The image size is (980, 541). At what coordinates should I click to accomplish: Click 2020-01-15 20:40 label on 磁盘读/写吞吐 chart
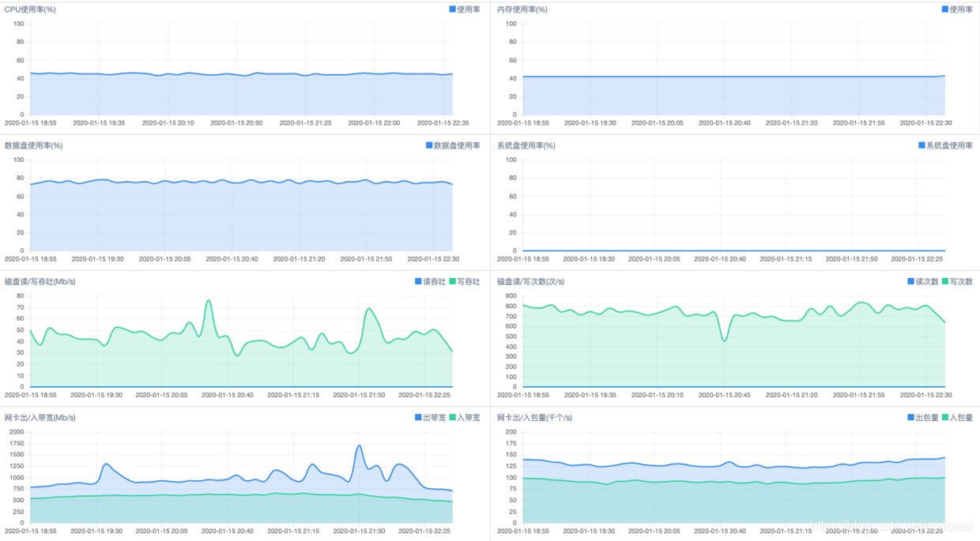tap(228, 394)
